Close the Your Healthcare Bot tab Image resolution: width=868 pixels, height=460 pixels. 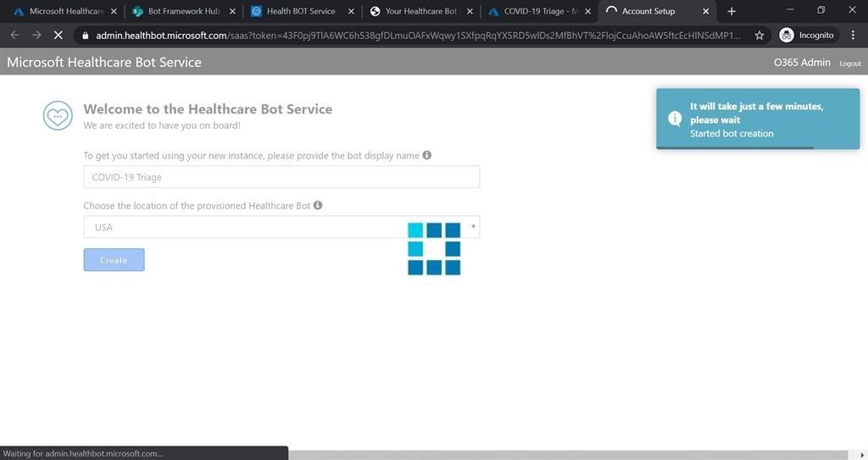[x=470, y=11]
